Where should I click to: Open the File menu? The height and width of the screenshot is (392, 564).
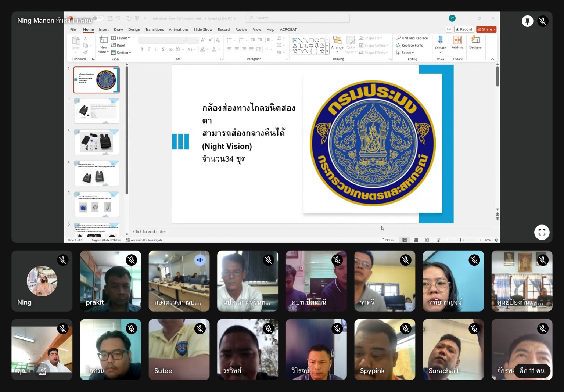click(x=73, y=29)
